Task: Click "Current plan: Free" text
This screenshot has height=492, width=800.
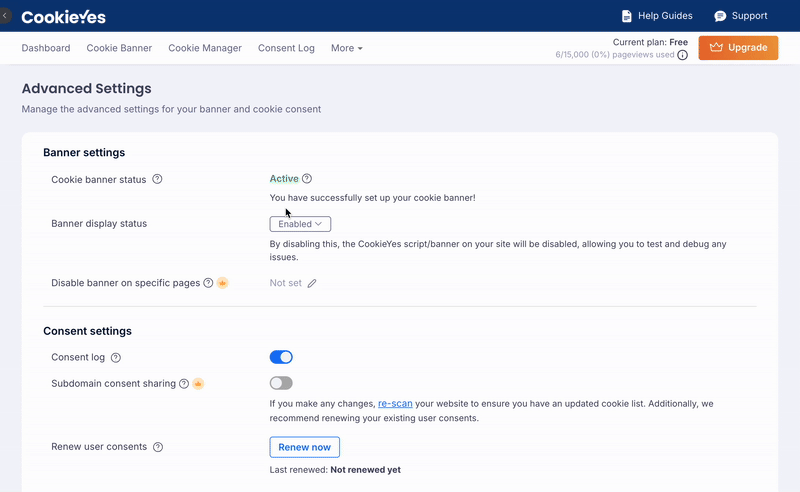Action: tap(650, 42)
